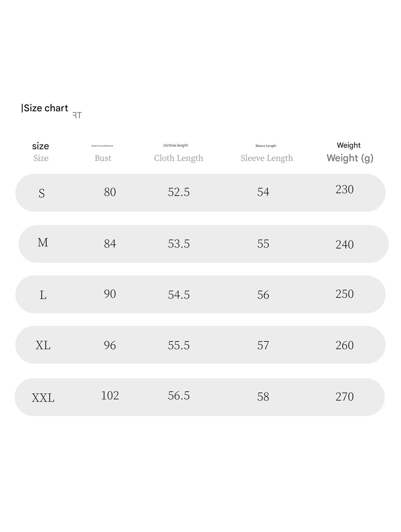This screenshot has width=401, height=532.
Task: Click cloth length value 52.5
Action: 179,192
